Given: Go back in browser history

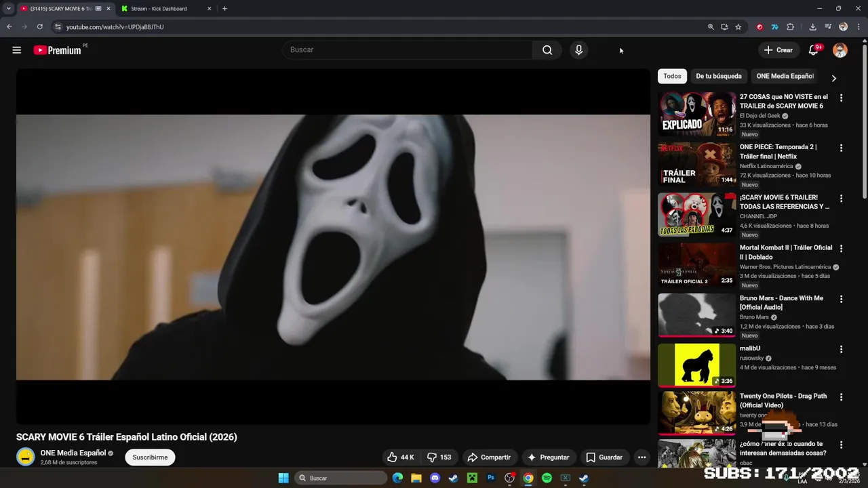Looking at the screenshot, I should (x=9, y=27).
